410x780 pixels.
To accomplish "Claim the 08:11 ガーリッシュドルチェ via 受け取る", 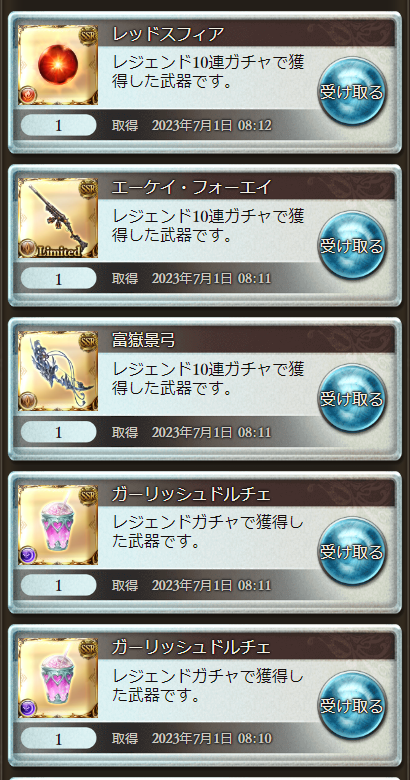I will 352,552.
